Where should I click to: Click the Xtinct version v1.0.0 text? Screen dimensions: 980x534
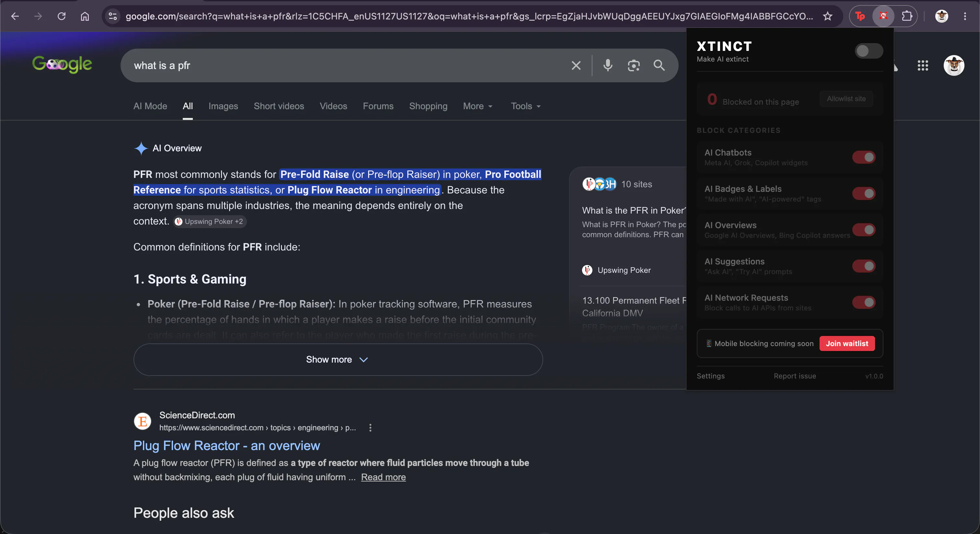click(874, 376)
